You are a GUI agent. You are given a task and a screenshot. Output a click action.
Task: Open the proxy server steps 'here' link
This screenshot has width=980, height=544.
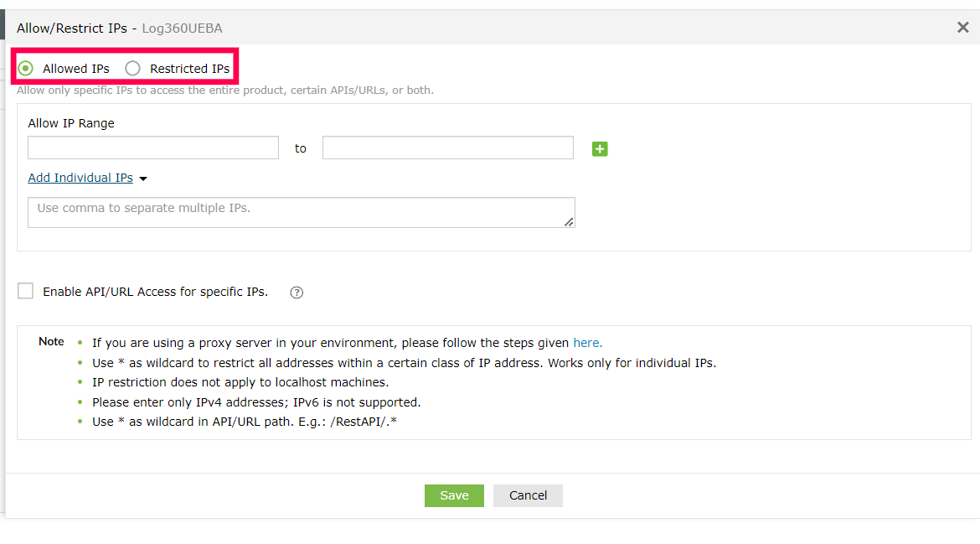587,343
